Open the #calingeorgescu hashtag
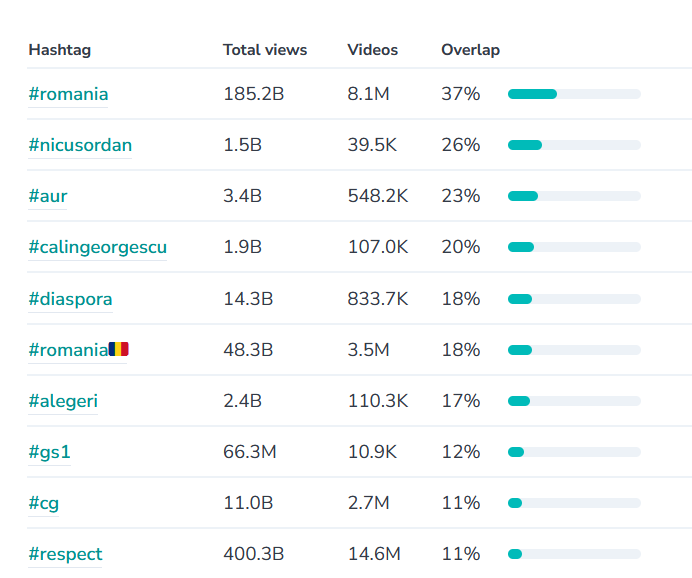The width and height of the screenshot is (692, 578). 97,247
